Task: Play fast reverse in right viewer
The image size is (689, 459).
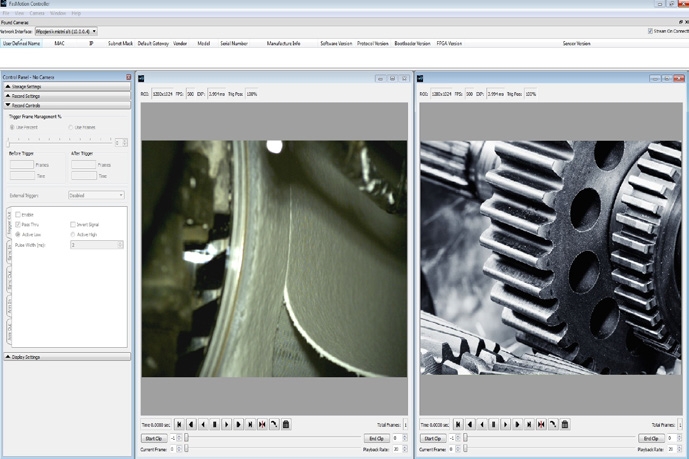Action: point(470,424)
